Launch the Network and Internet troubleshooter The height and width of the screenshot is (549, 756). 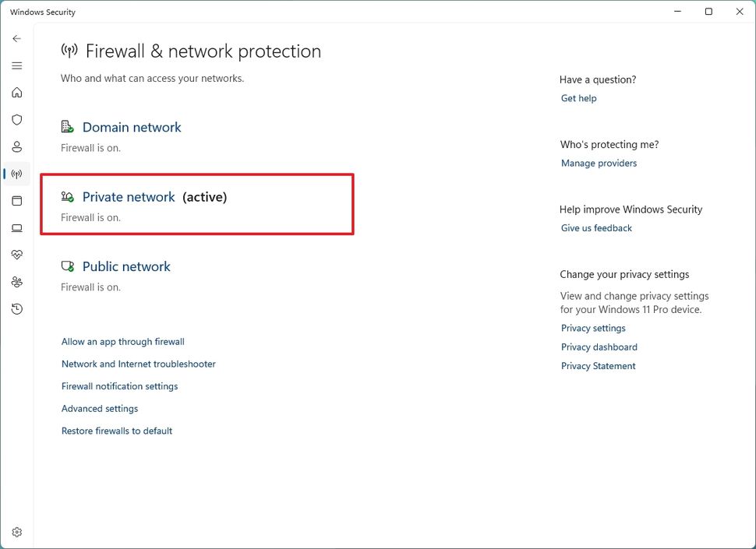[x=138, y=364]
